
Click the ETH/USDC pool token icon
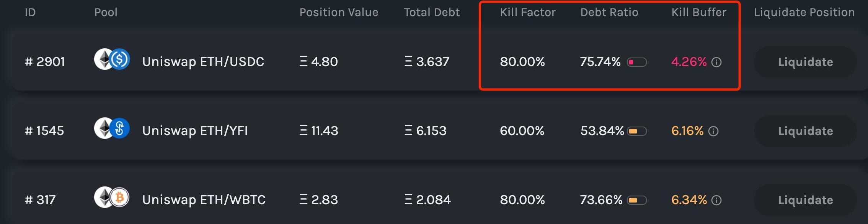(112, 59)
